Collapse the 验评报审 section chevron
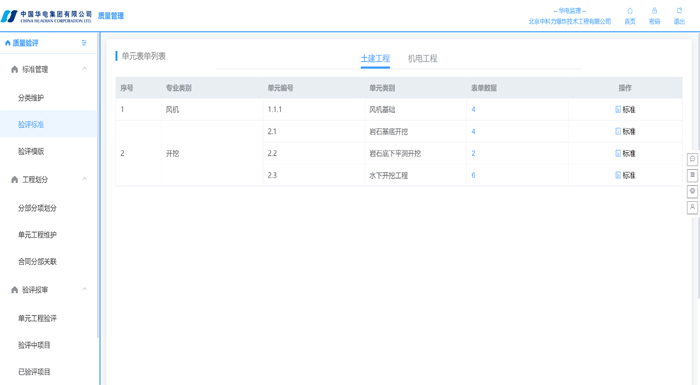700x385 pixels. click(84, 289)
